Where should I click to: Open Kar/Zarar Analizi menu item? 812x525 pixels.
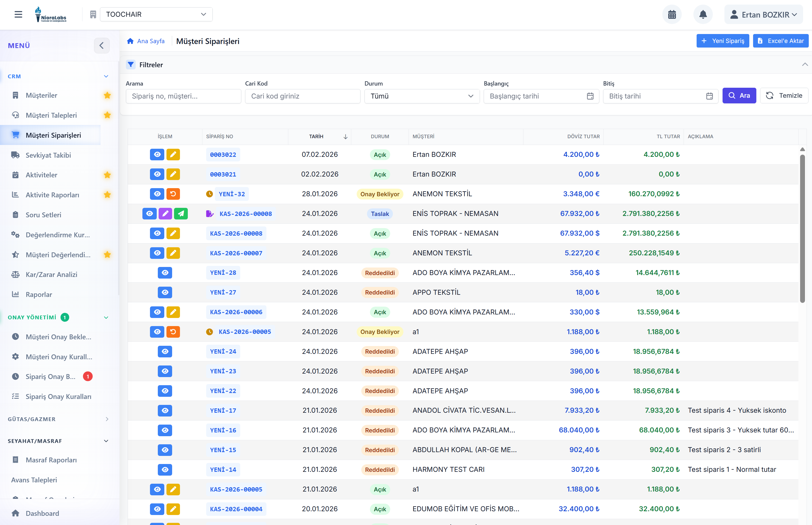51,275
